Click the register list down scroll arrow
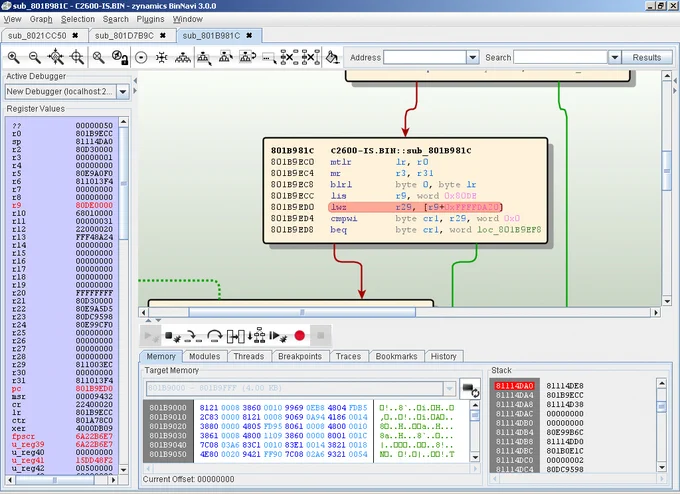This screenshot has height=494, width=680. pos(124,469)
